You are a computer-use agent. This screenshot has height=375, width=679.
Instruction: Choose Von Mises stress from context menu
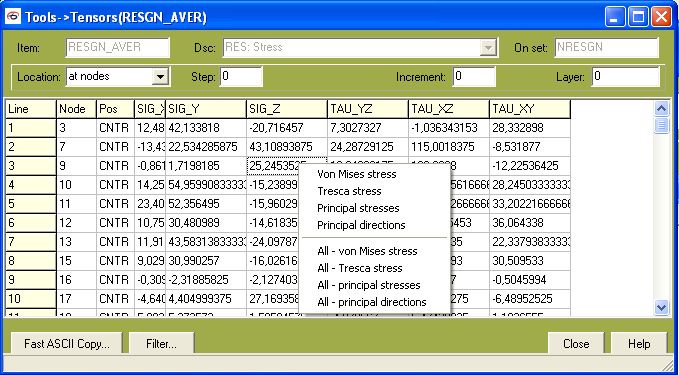356,174
